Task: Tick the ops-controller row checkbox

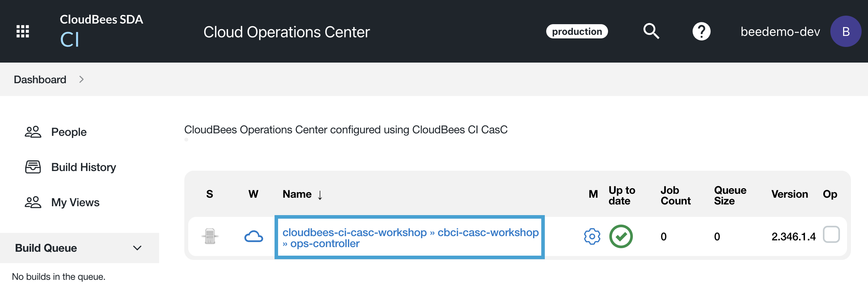Action: tap(831, 234)
